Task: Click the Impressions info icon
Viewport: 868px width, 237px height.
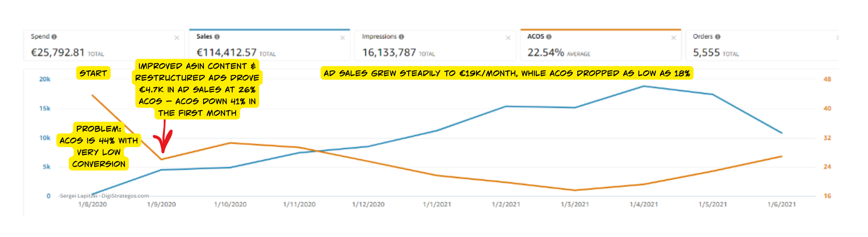Action: (x=401, y=37)
